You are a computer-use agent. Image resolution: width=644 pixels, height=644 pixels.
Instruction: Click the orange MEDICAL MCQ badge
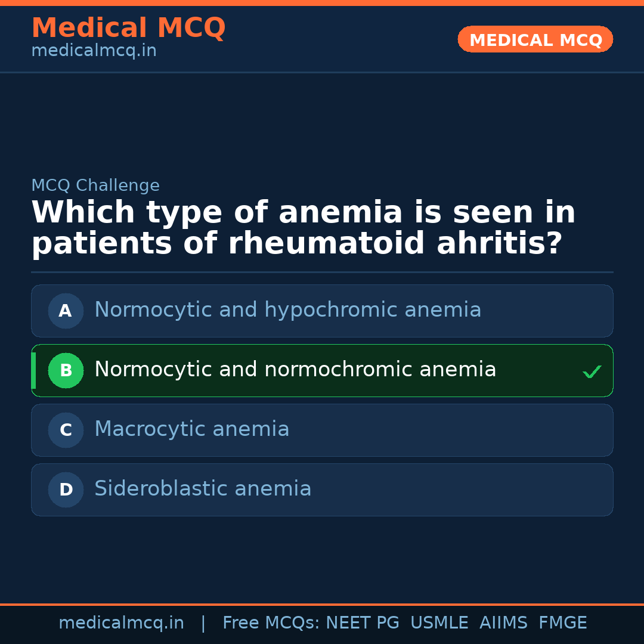pos(535,40)
